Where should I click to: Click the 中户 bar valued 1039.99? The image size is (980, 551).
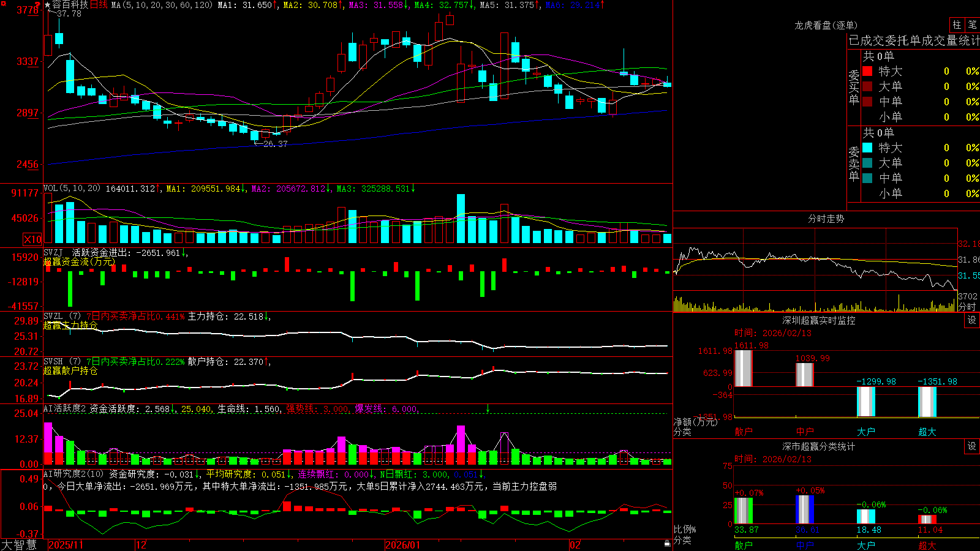coord(805,375)
